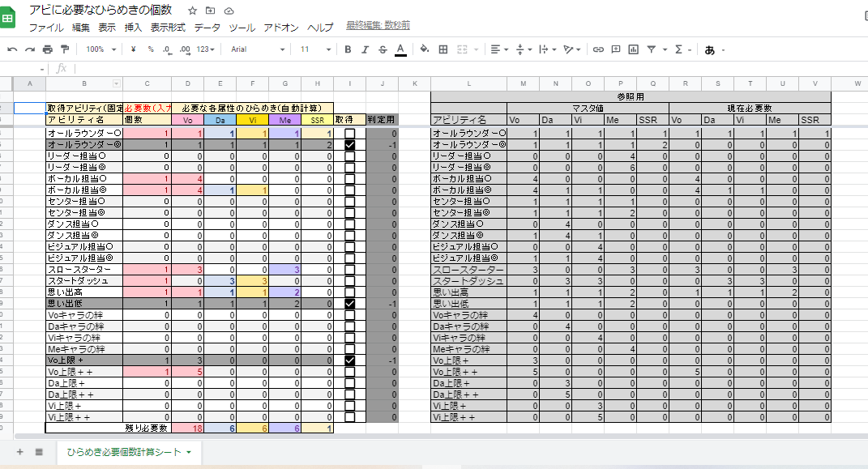Select the 残り必要数 cell
868x469 pixels.
[x=109, y=428]
